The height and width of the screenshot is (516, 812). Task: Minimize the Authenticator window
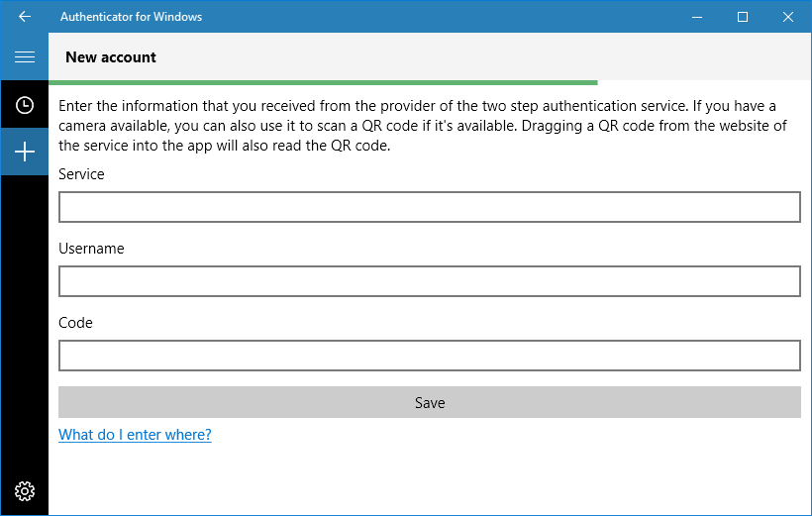tap(697, 17)
